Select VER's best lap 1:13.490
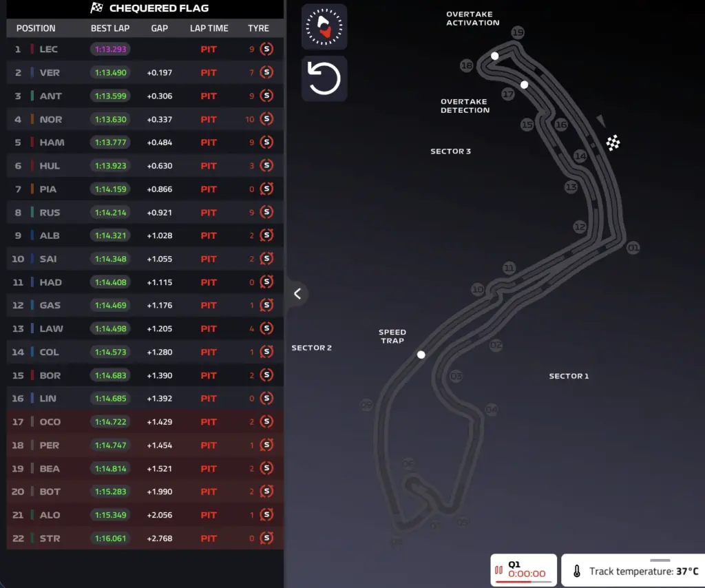 point(111,72)
